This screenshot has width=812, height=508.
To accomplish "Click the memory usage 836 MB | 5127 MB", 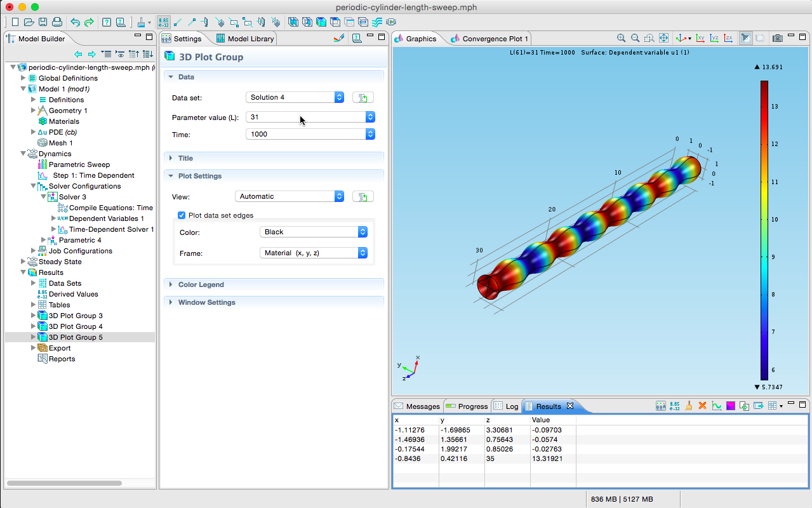I will click(x=622, y=499).
